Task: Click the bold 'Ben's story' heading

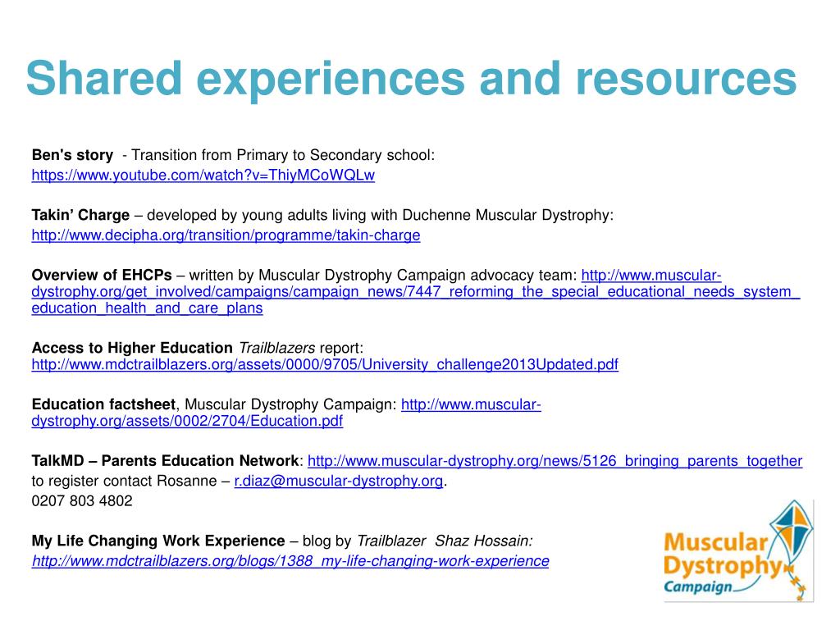Action: 72,155
